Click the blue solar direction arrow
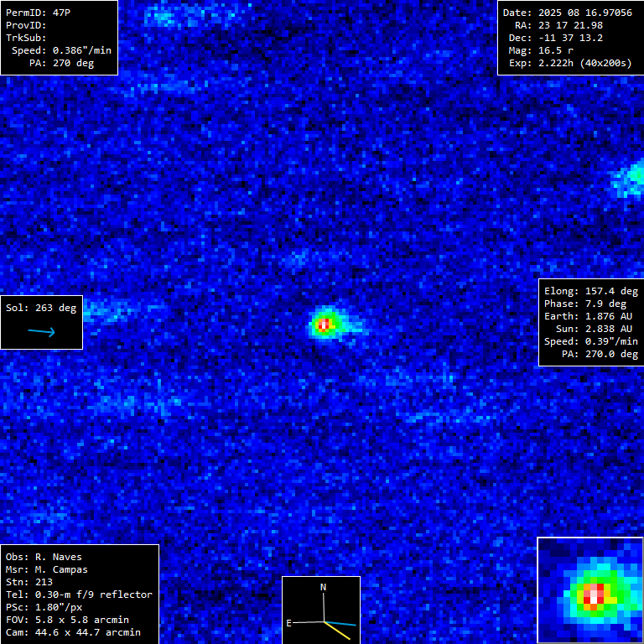 tap(41, 332)
